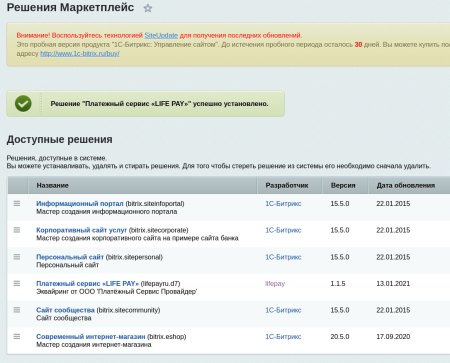The image size is (450, 363).
Task: Select description Эквайринг от ООО 'Платёжный Сервис Провайдер'
Action: point(117,292)
